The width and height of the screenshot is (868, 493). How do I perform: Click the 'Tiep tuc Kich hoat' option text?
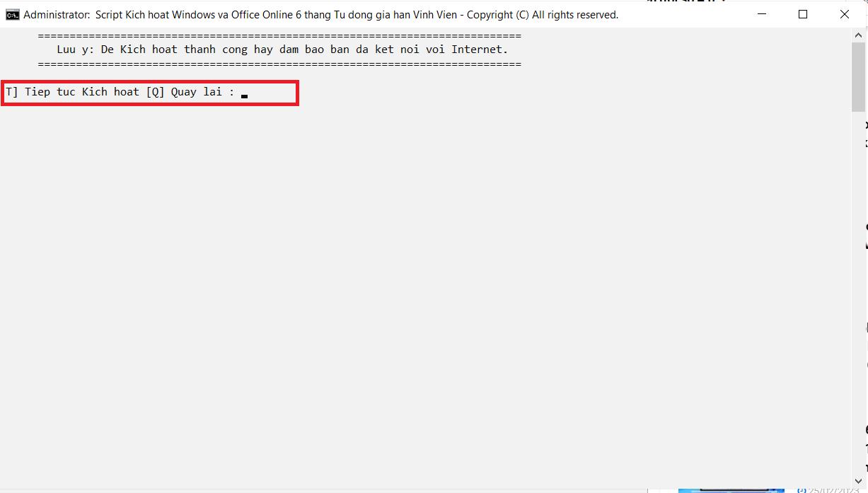(82, 92)
